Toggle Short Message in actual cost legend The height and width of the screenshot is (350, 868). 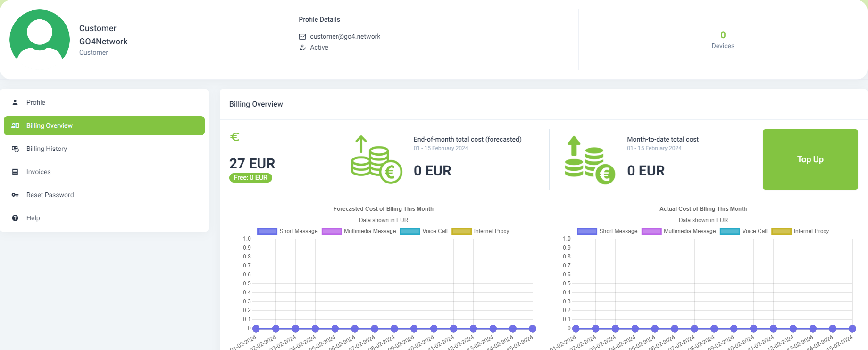point(607,231)
